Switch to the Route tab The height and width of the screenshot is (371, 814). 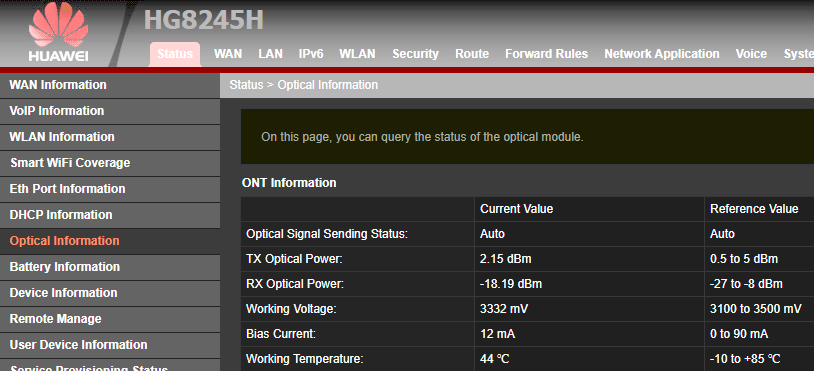point(472,54)
